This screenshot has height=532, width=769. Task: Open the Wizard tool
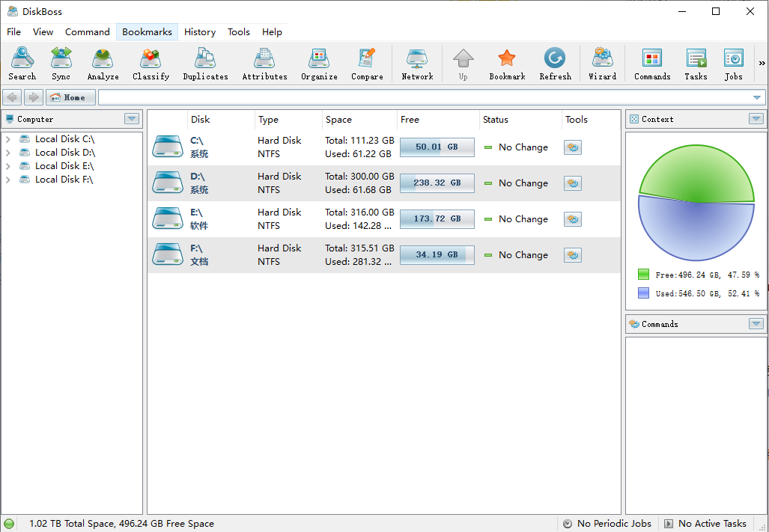click(x=602, y=64)
